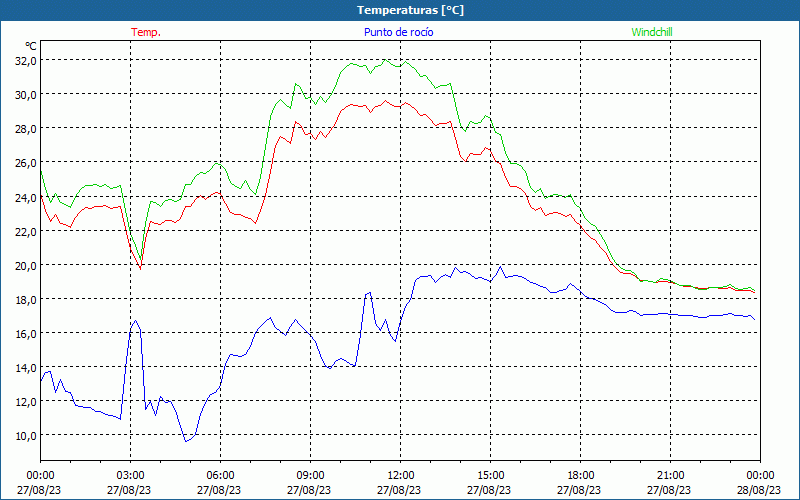Click the '06:00' time axis label
The image size is (800, 500).
click(220, 476)
